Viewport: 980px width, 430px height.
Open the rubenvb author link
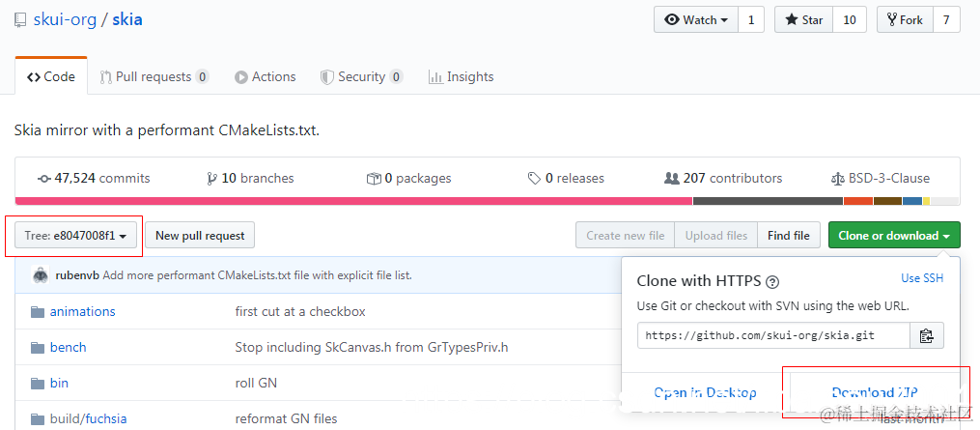click(x=77, y=274)
